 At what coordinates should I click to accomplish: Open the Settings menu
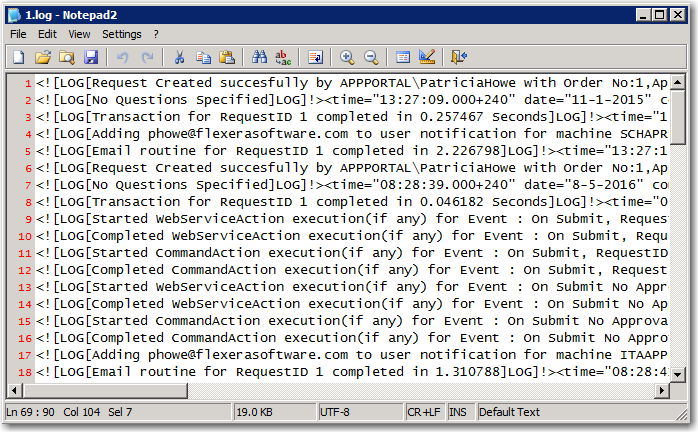121,34
